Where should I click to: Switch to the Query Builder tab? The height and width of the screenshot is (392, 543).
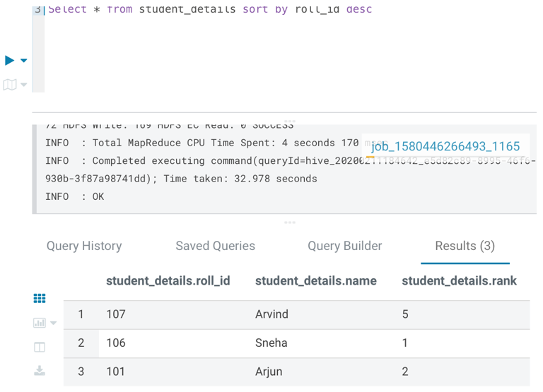pyautogui.click(x=344, y=246)
